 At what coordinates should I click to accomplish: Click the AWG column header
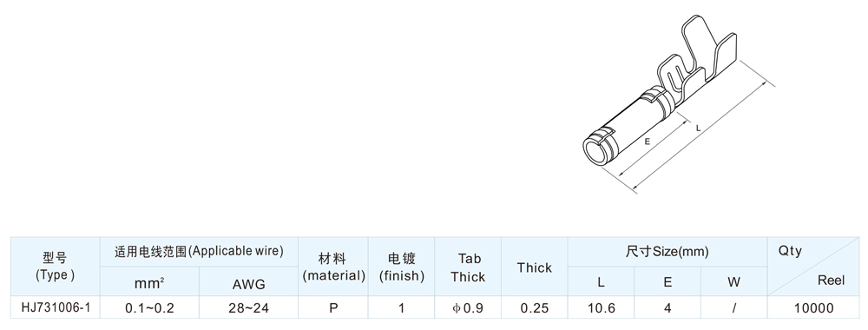pyautogui.click(x=248, y=282)
